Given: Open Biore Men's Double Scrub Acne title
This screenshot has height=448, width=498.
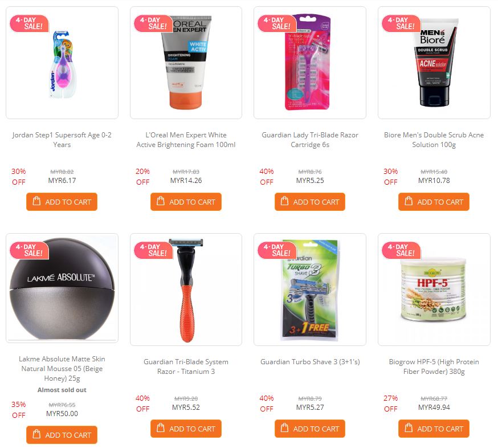Looking at the screenshot, I should [434, 140].
